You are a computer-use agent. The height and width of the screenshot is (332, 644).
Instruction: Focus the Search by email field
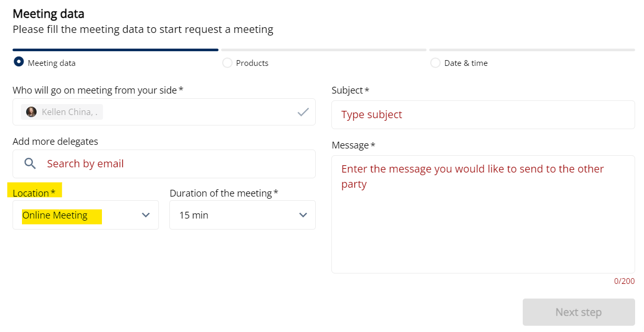click(172, 164)
